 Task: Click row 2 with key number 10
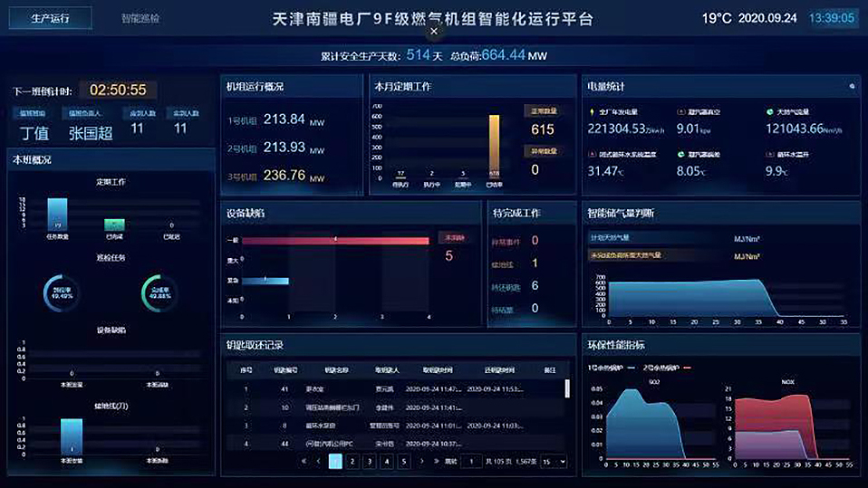point(395,407)
